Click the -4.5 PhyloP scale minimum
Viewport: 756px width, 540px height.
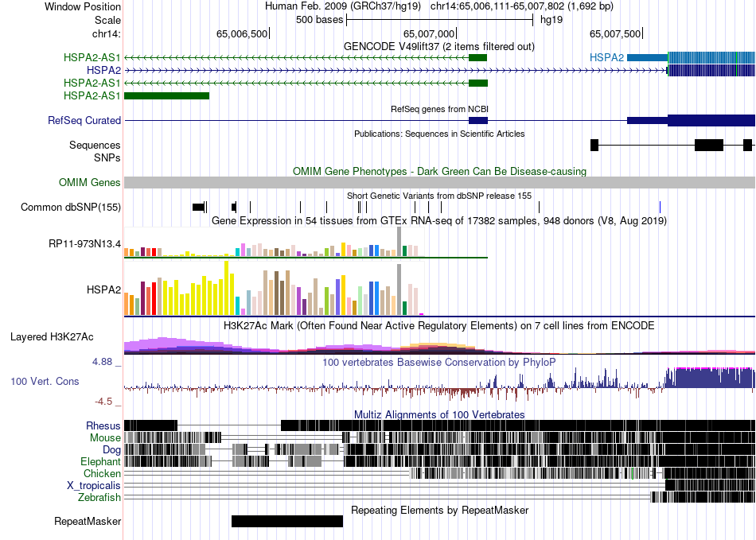(103, 402)
